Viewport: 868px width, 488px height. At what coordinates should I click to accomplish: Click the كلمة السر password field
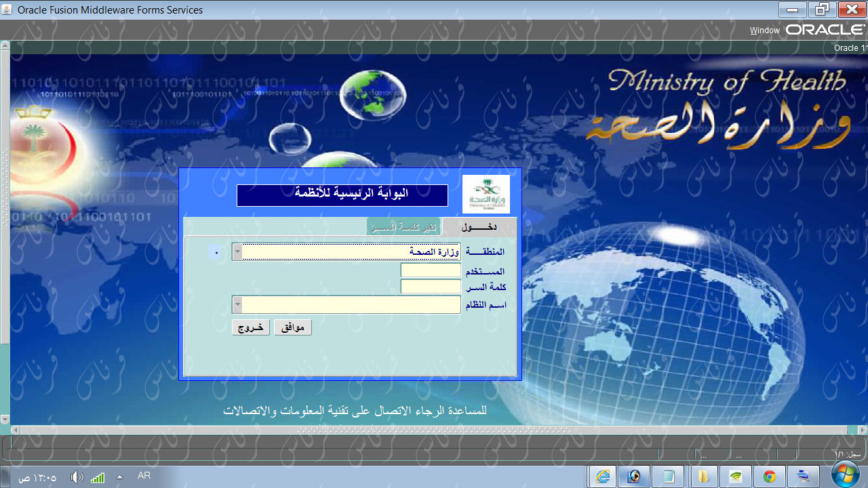(431, 287)
